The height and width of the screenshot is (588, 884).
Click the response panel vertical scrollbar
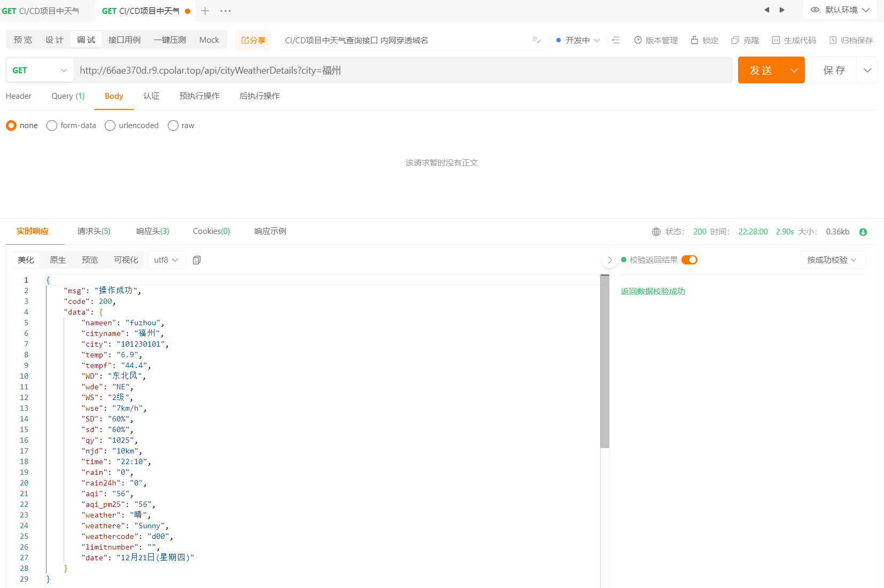point(605,362)
